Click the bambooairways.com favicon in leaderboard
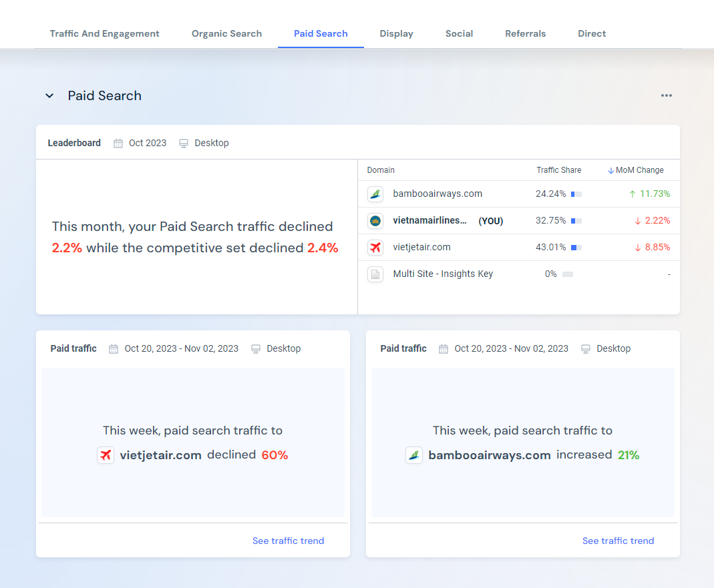Viewport: 714px width, 588px height. [375, 194]
